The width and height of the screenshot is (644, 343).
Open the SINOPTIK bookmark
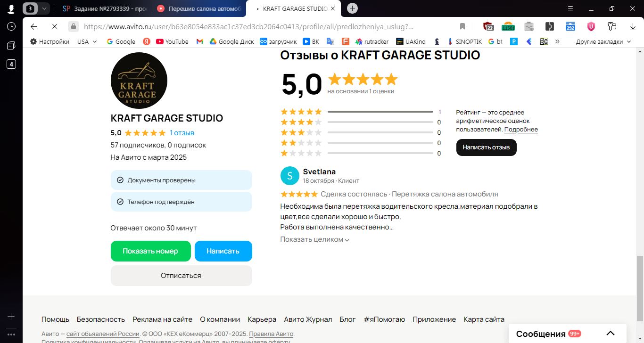pyautogui.click(x=464, y=41)
